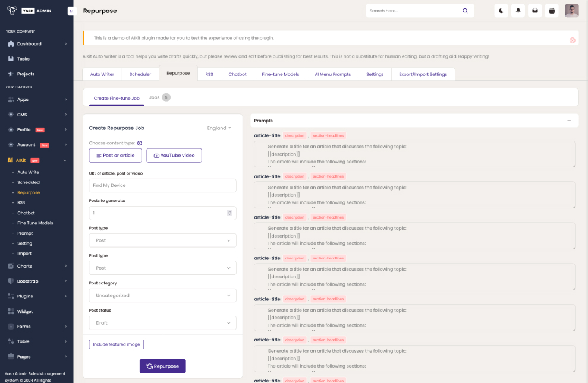Focus the URL of article input field
Viewport: 588px width, 383px height.
[162, 185]
